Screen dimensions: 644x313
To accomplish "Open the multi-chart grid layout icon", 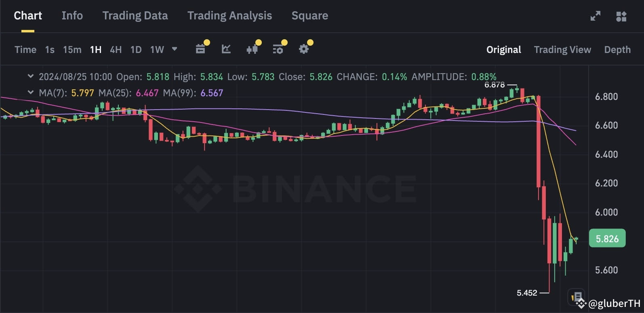I will click(x=621, y=16).
